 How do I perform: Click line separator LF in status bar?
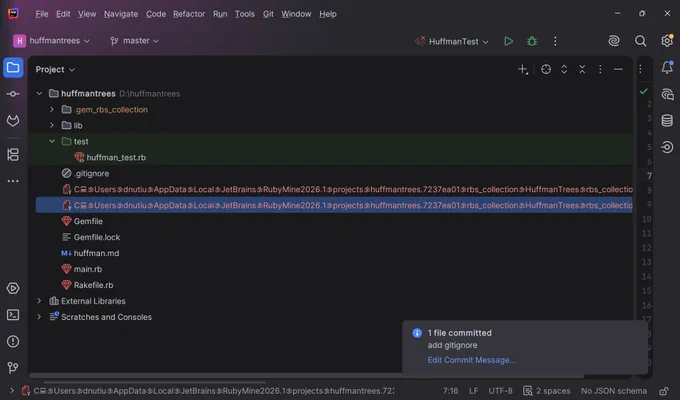474,391
